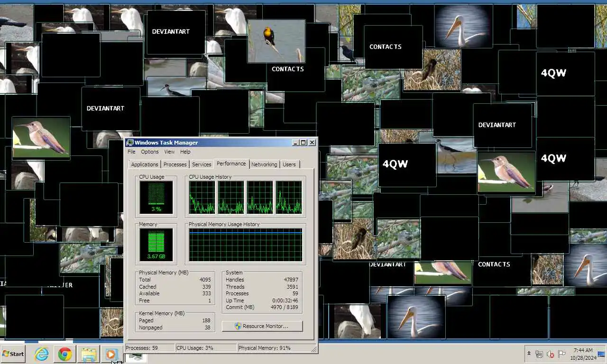Click the system clock showing 7:44 AM
607x364 pixels.
tap(582, 354)
